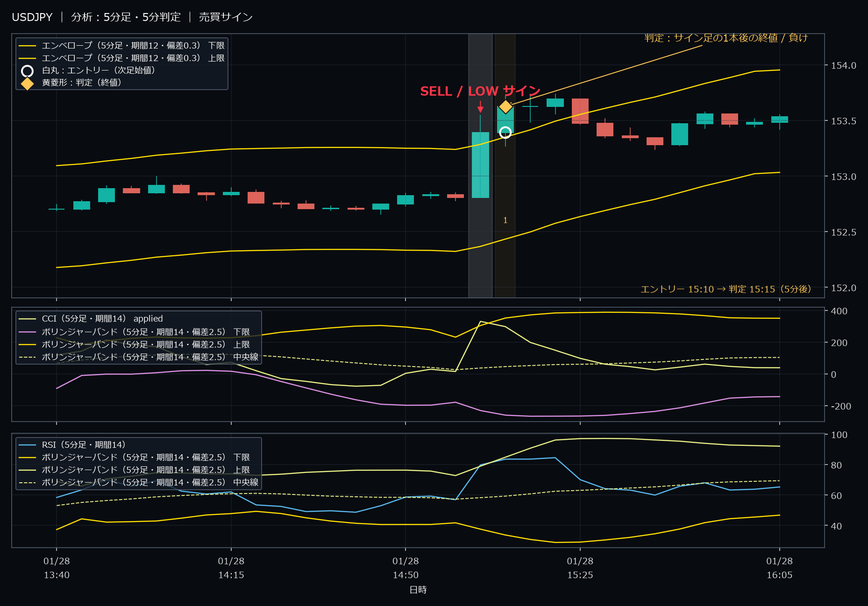Click the 154.0 price axis label
Image resolution: width=868 pixels, height=606 pixels.
tap(843, 65)
